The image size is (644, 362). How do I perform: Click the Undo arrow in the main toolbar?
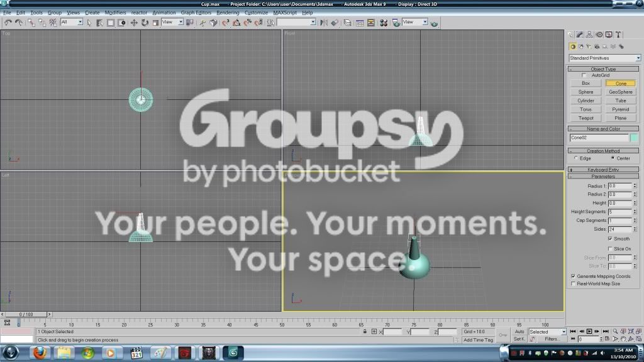click(8, 23)
